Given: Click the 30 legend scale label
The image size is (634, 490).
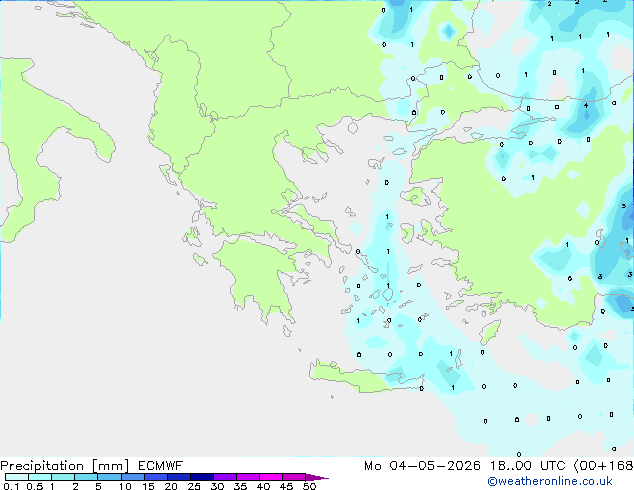Looking at the screenshot, I should 217,486.
